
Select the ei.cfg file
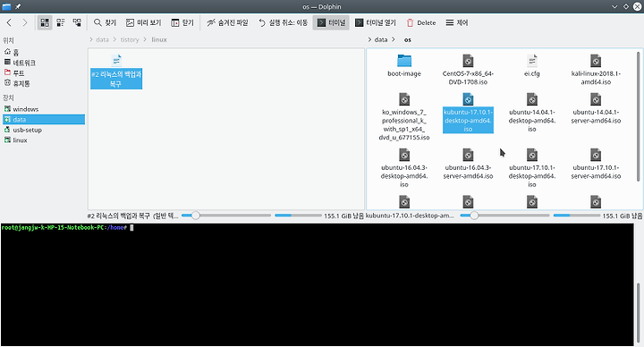pos(532,65)
